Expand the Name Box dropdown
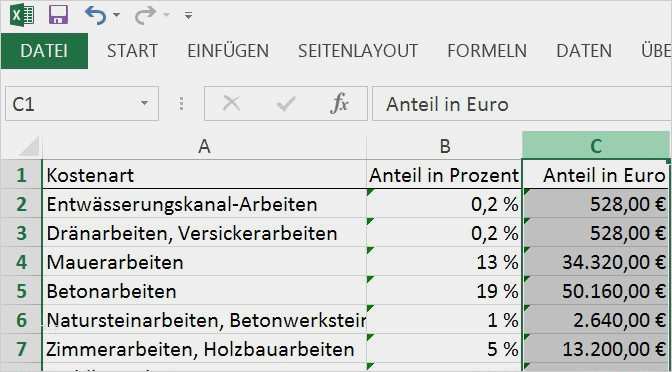Screen dimensions: 672x372 [x=145, y=103]
